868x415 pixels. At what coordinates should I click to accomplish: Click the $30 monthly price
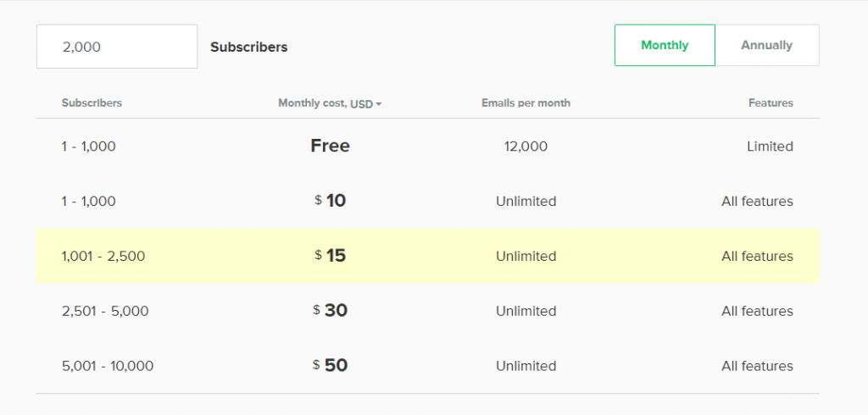[x=330, y=311]
